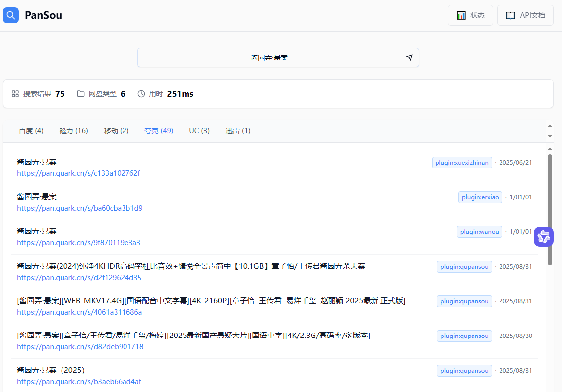Select the 夸克 (49) tab
Viewport: 562px width, 392px height.
159,131
